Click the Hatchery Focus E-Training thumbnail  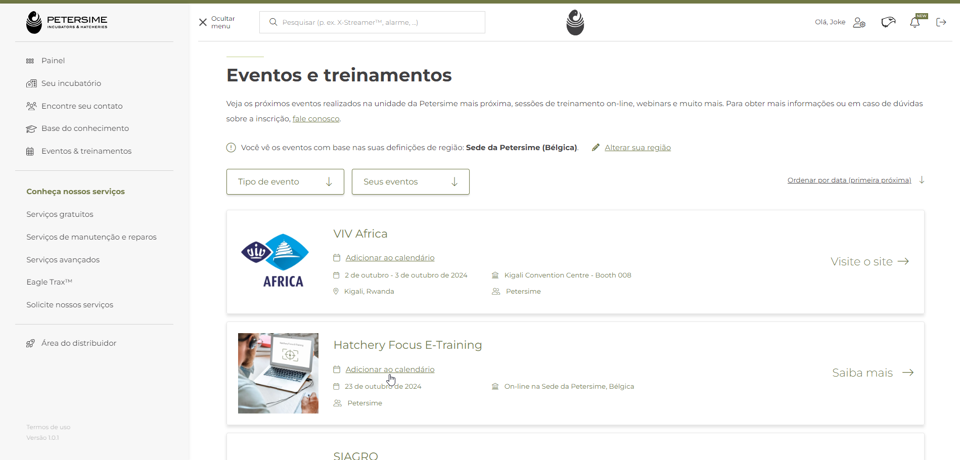pyautogui.click(x=278, y=373)
